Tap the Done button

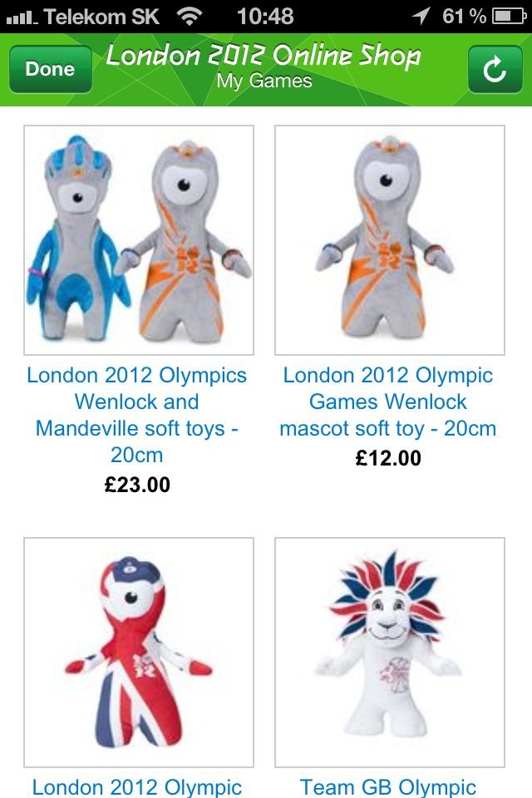pyautogui.click(x=51, y=69)
